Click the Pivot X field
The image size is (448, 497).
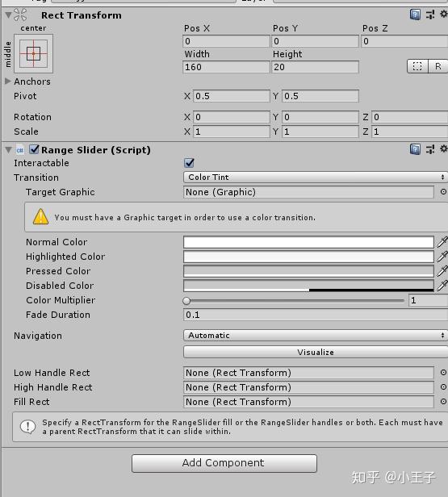[x=231, y=96]
